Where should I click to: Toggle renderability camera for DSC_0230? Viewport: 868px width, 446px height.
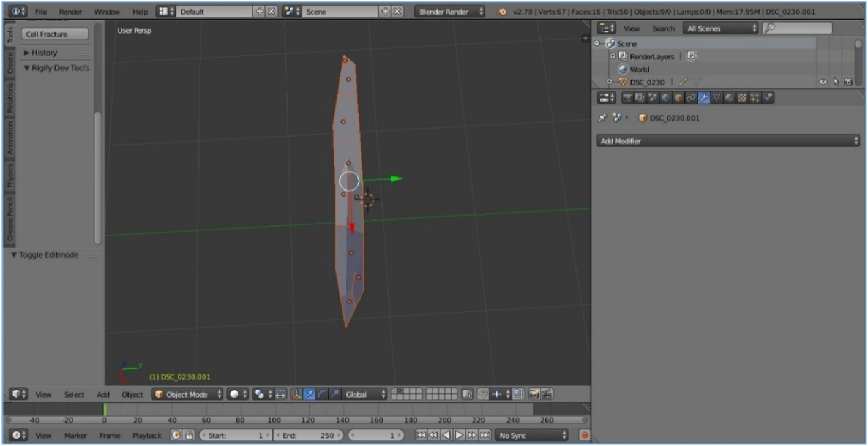pyautogui.click(x=848, y=81)
